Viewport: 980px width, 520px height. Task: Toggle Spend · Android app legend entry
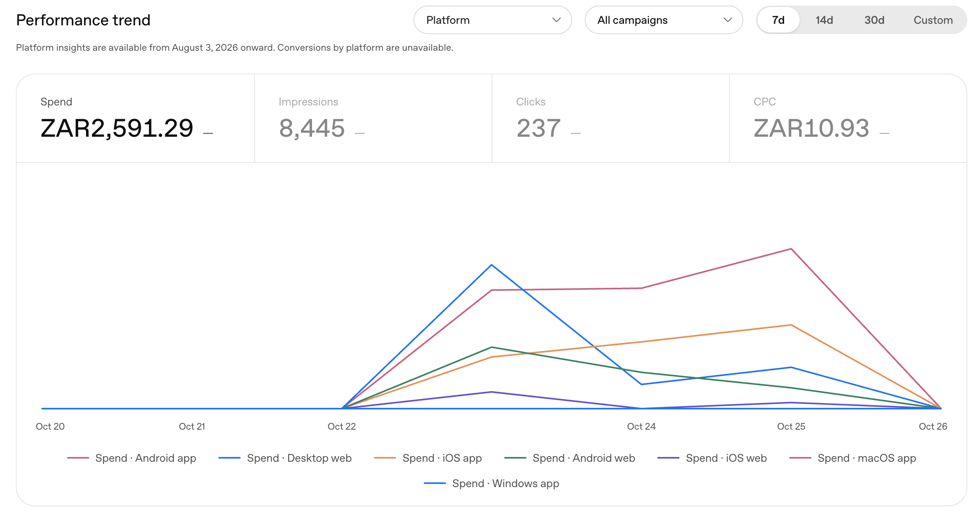click(132, 458)
